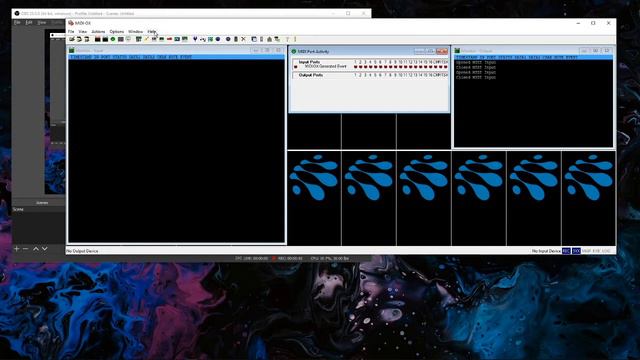Click the X icon in MIDI-OX toolbar
The height and width of the screenshot is (360, 640).
click(244, 39)
